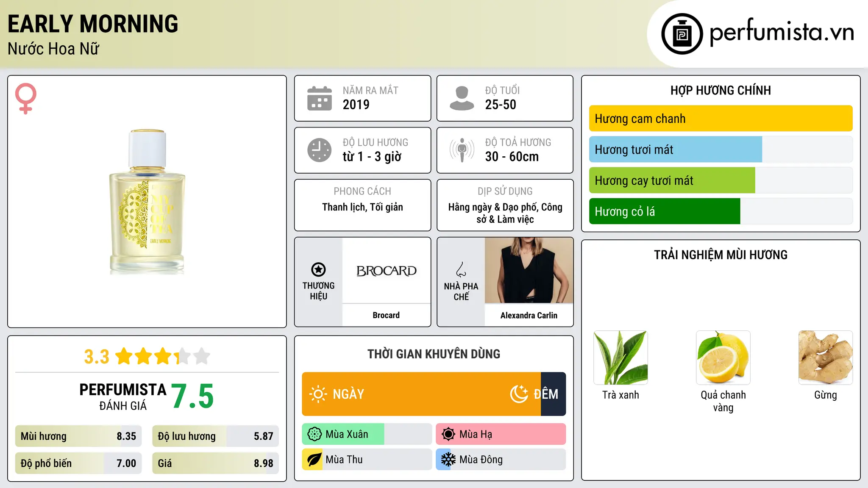Click the Mùa Thu season bar

367,460
